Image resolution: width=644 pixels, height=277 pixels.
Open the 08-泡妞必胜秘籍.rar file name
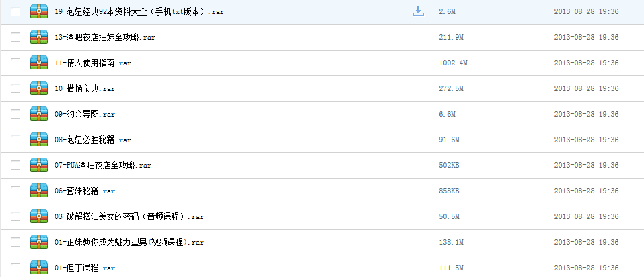coord(93,140)
